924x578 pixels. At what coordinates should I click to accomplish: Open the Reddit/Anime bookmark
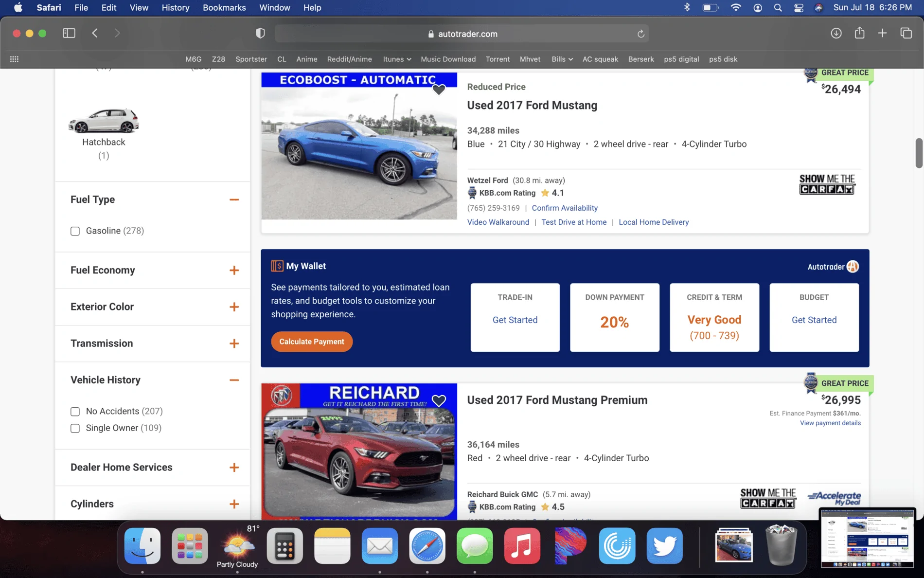click(350, 59)
